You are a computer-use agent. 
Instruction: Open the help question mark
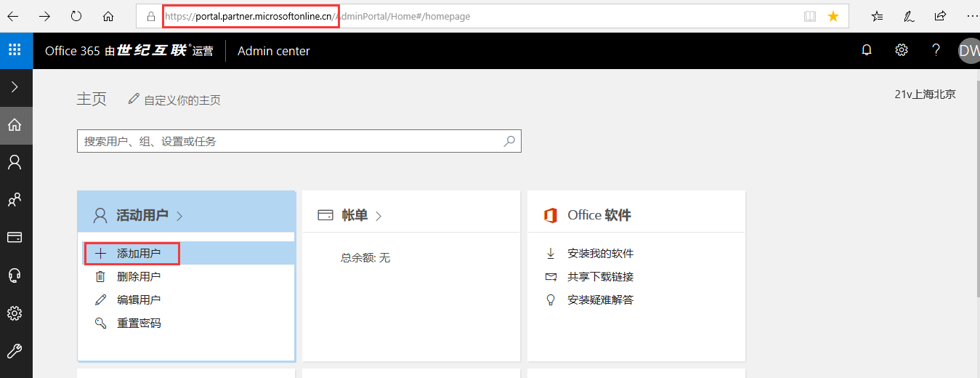pos(936,50)
